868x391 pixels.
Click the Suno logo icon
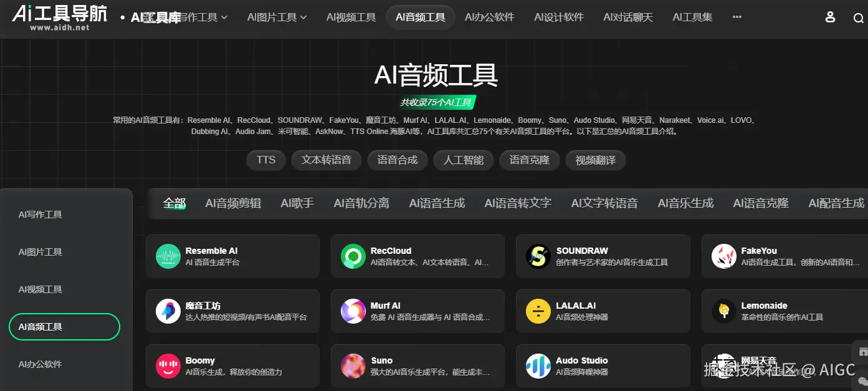click(353, 366)
